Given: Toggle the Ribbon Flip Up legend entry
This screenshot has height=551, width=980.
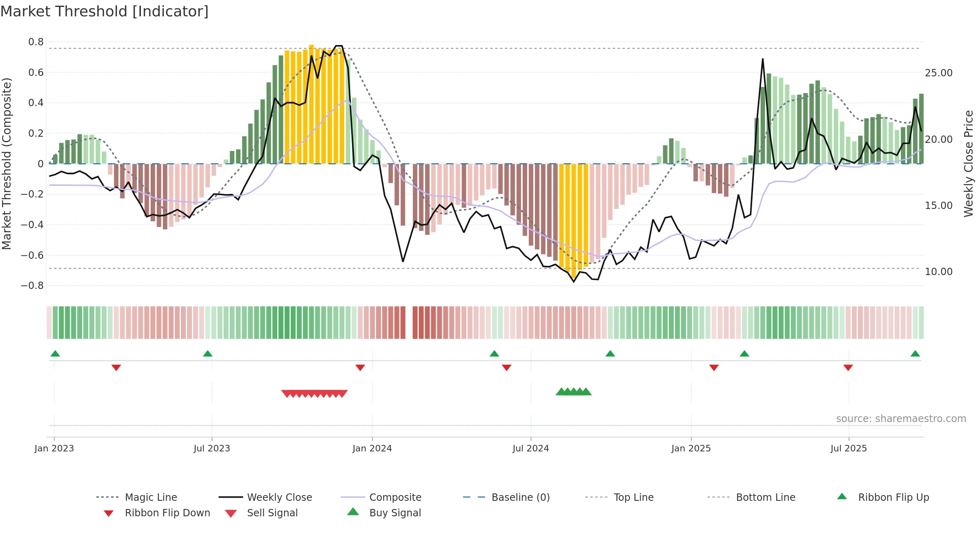Looking at the screenshot, I should [x=883, y=497].
